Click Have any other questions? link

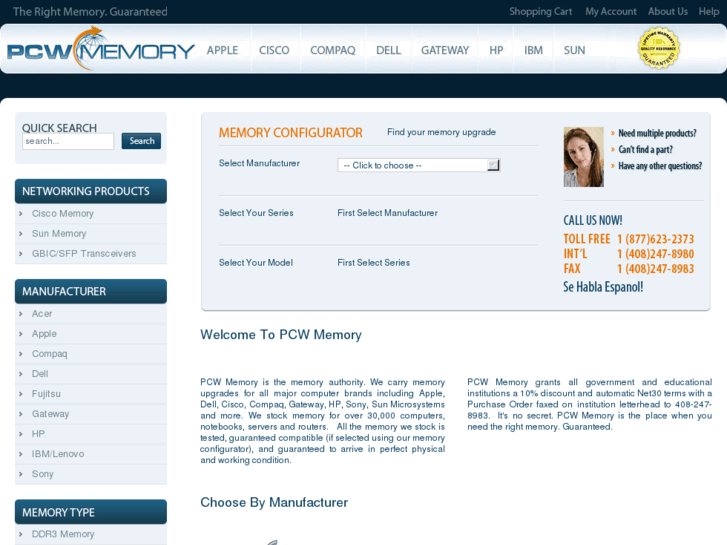660,166
